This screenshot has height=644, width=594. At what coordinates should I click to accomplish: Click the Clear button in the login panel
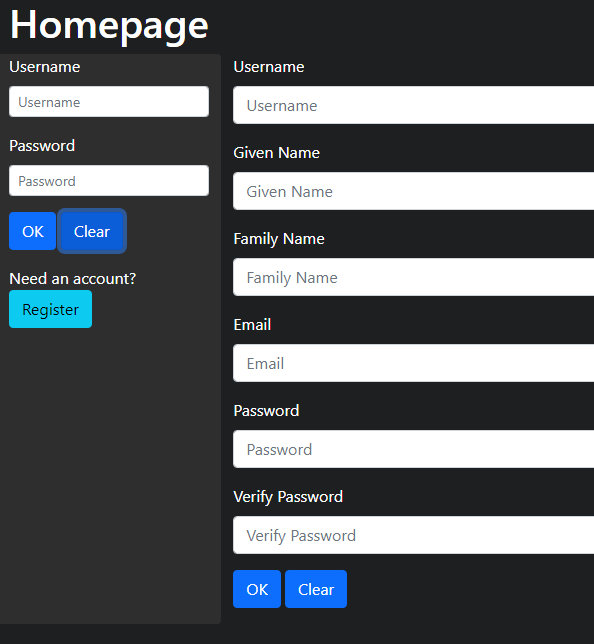[x=92, y=231]
